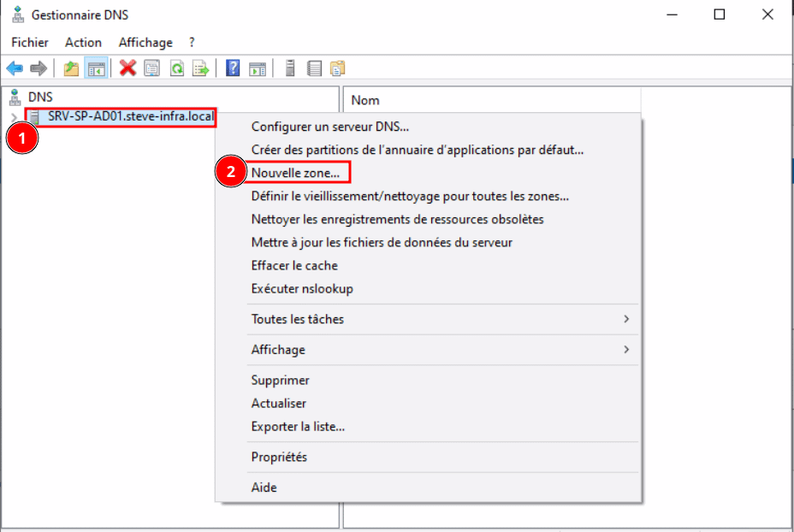794x532 pixels.
Task: Open the Properties toolbar icon
Action: (152, 68)
